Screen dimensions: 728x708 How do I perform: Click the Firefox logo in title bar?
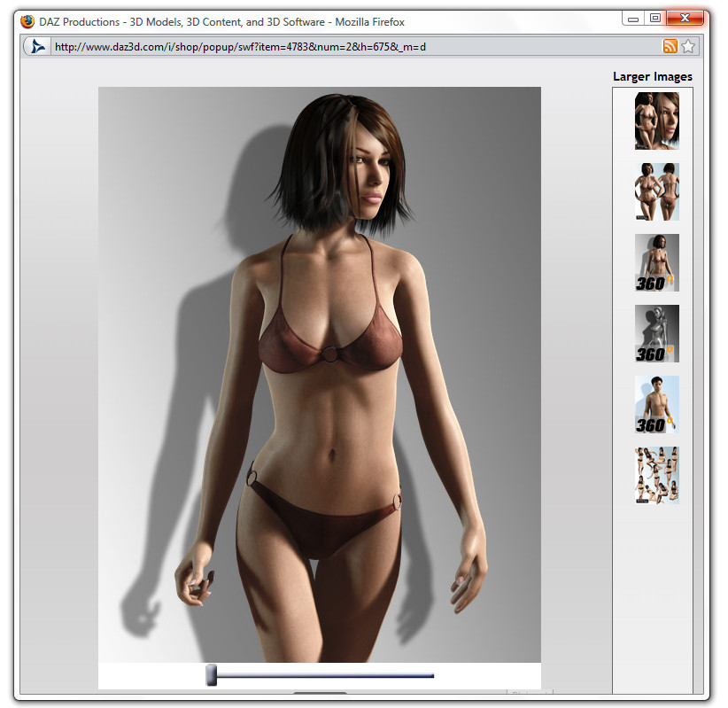(27, 21)
